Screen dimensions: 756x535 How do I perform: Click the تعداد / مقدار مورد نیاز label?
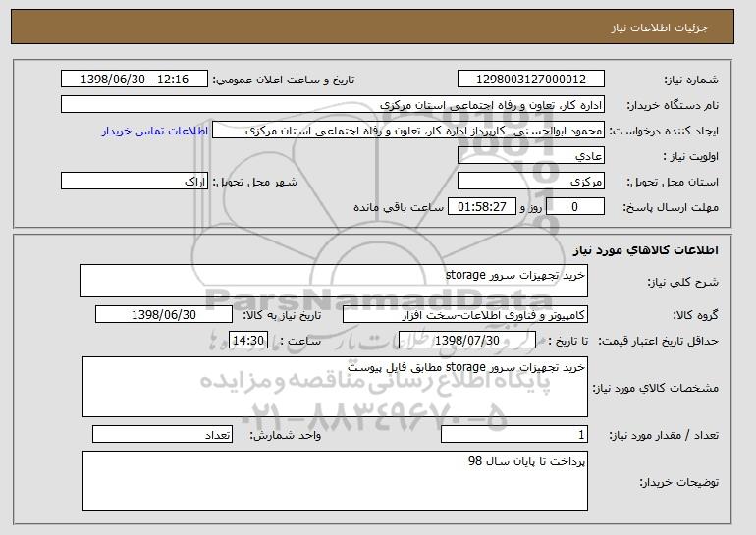pyautogui.click(x=664, y=435)
